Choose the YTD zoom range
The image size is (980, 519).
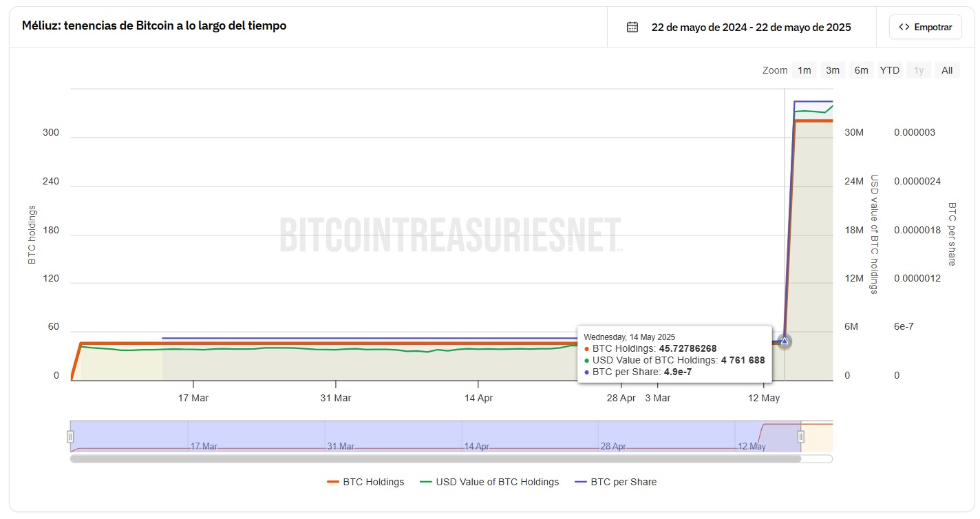click(x=890, y=70)
